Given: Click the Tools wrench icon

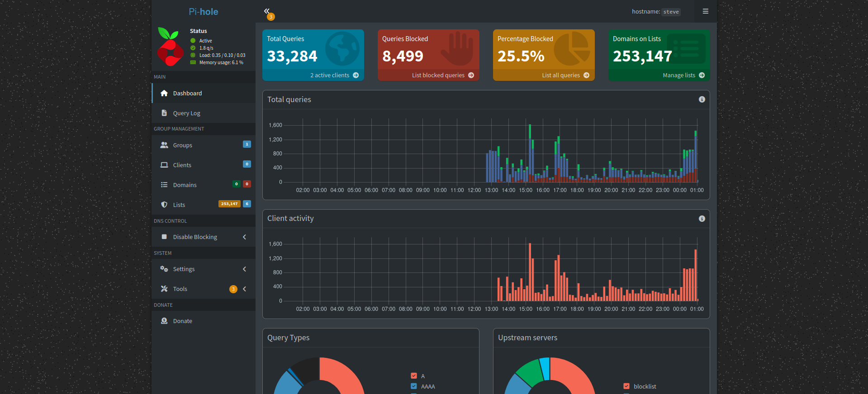Looking at the screenshot, I should pos(164,289).
